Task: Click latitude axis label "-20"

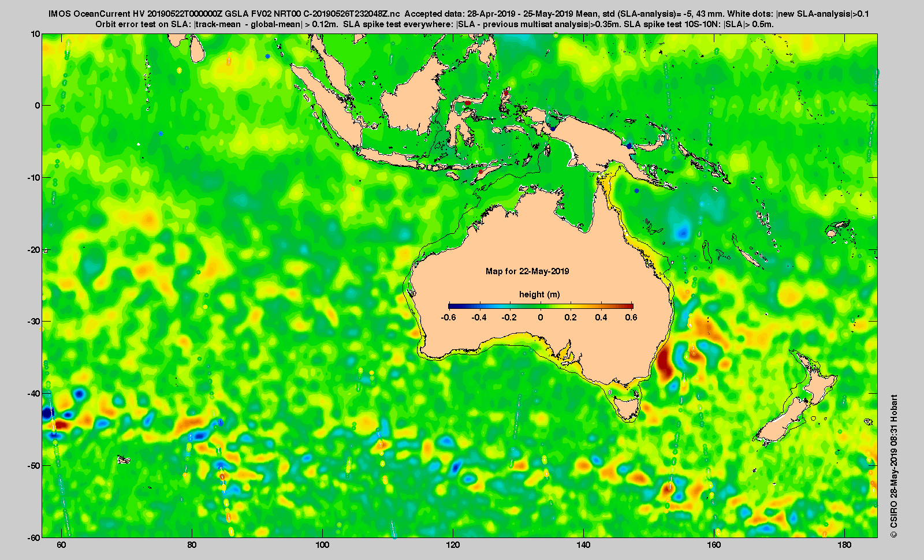Action: coord(34,249)
